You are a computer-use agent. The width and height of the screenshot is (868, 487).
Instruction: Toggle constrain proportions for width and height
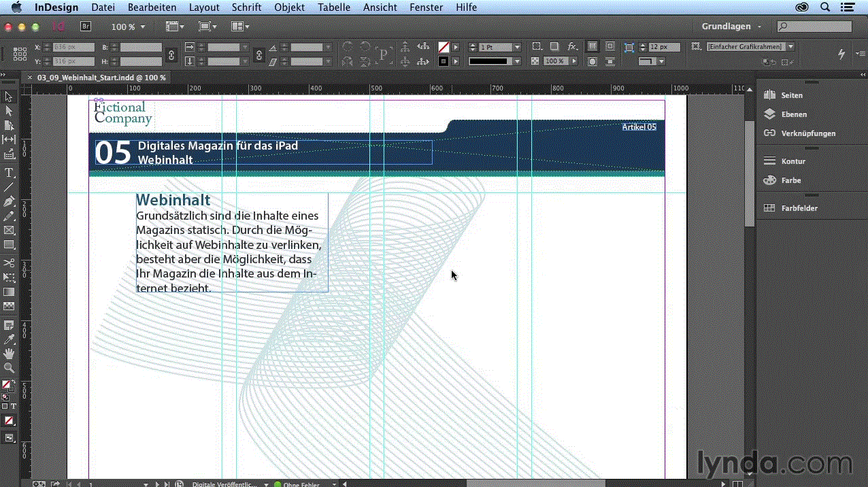coord(171,54)
